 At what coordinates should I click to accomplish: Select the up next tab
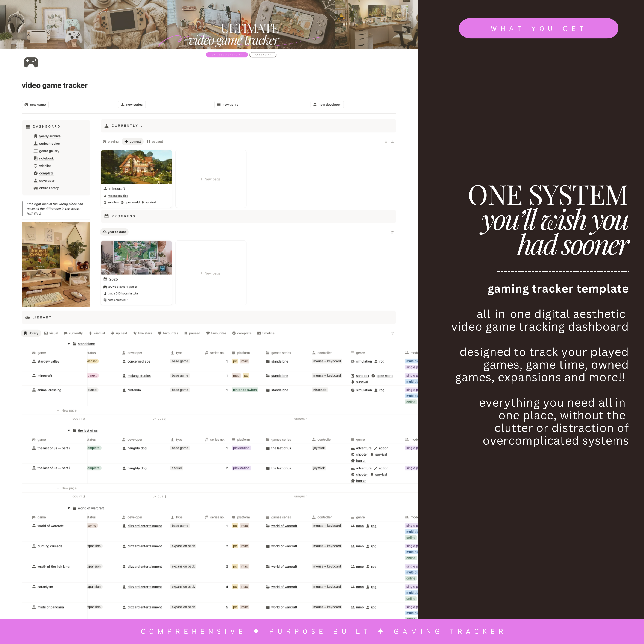coord(133,142)
